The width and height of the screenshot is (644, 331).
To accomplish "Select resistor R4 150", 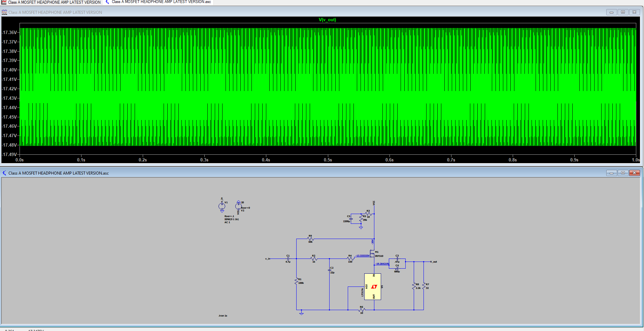I will (350, 259).
